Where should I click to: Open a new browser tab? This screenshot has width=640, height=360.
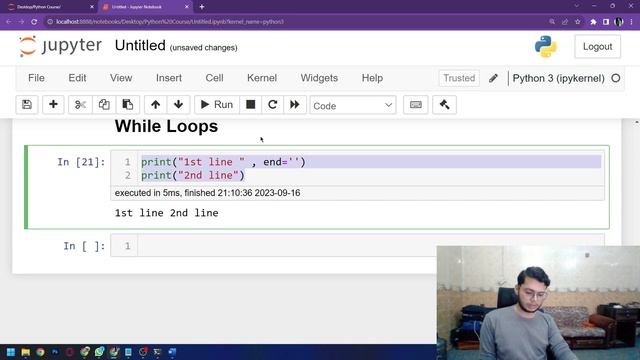(x=202, y=7)
